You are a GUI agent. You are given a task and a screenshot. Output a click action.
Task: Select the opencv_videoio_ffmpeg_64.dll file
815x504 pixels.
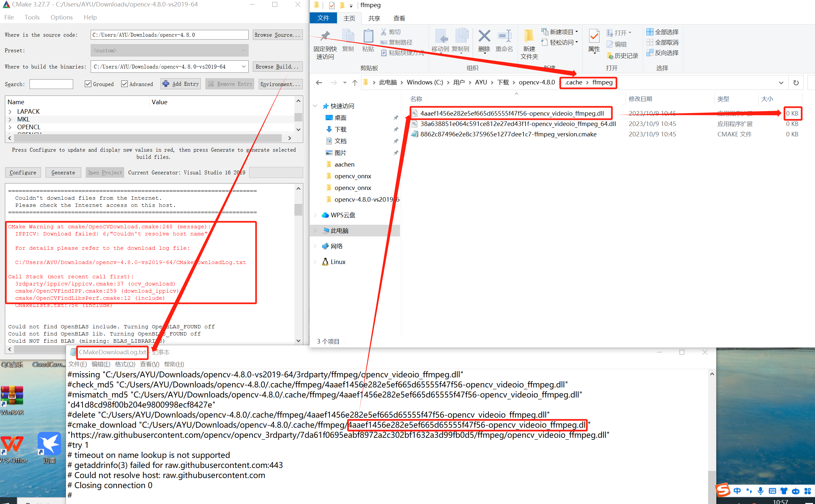tap(518, 124)
